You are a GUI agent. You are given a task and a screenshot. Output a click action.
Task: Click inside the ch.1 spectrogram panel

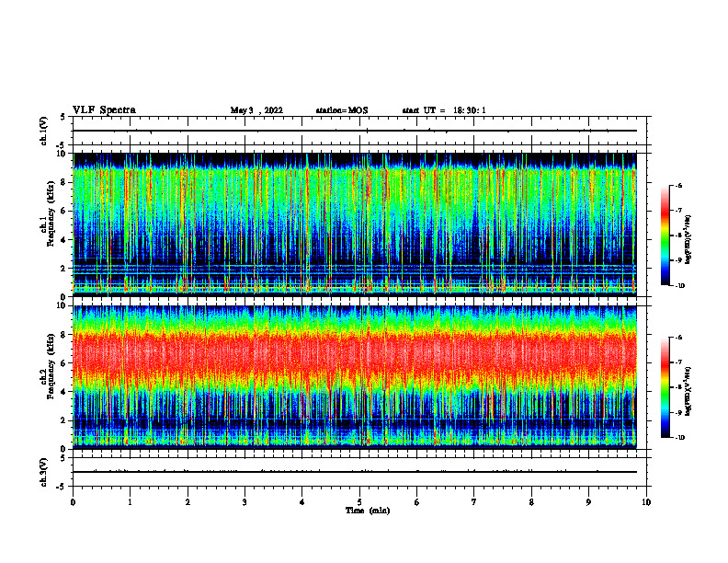pos(355,224)
